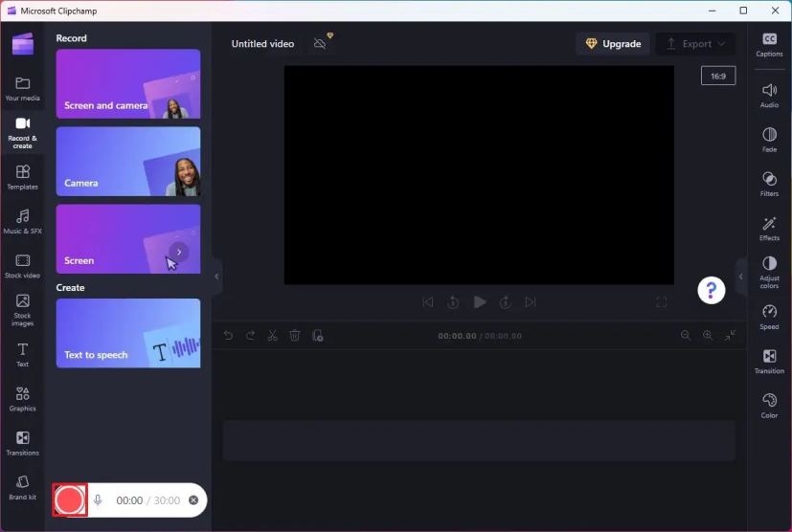The height and width of the screenshot is (532, 792).
Task: Select the Record & create tab
Action: [22, 133]
